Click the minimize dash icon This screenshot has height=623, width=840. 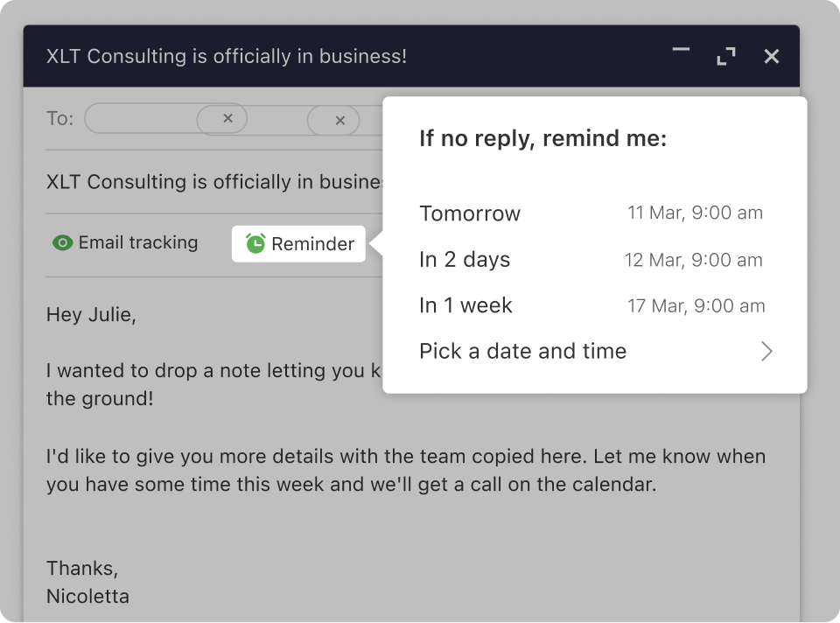coord(680,51)
